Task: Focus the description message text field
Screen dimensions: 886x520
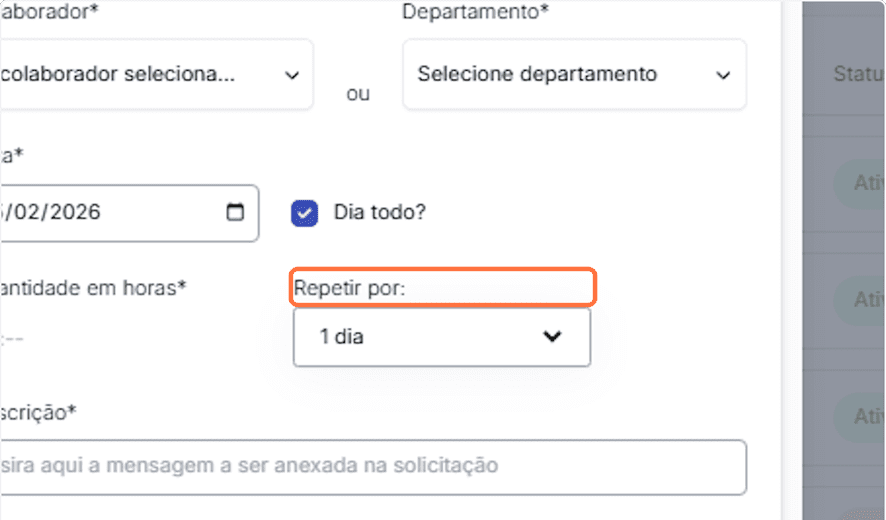Action: [370, 466]
